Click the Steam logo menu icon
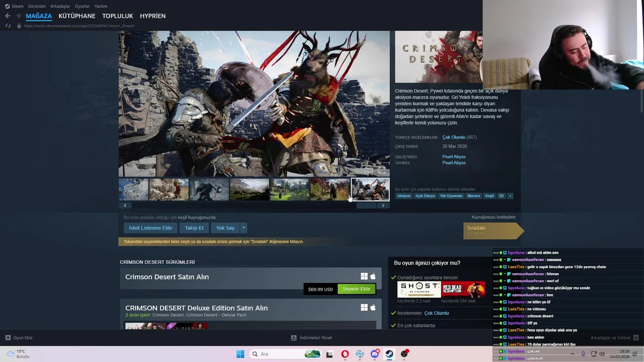 [7, 6]
